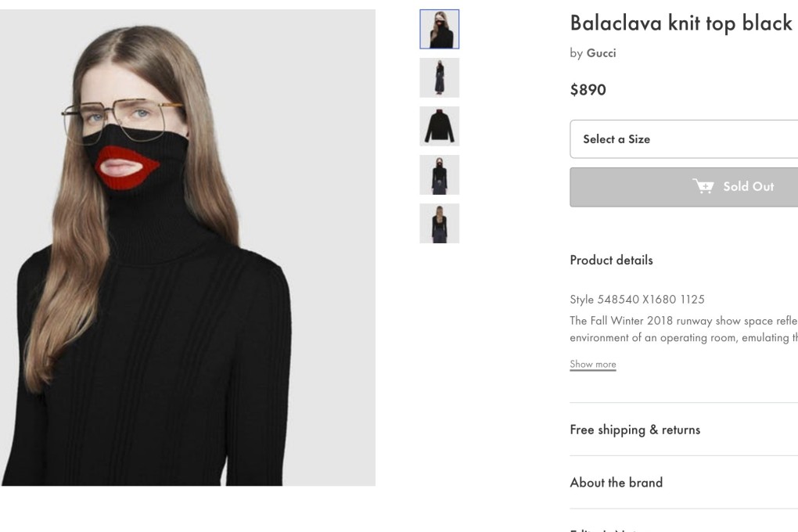Select the first balaclava close-up thumbnail
Image resolution: width=798 pixels, height=532 pixels.
pos(440,29)
